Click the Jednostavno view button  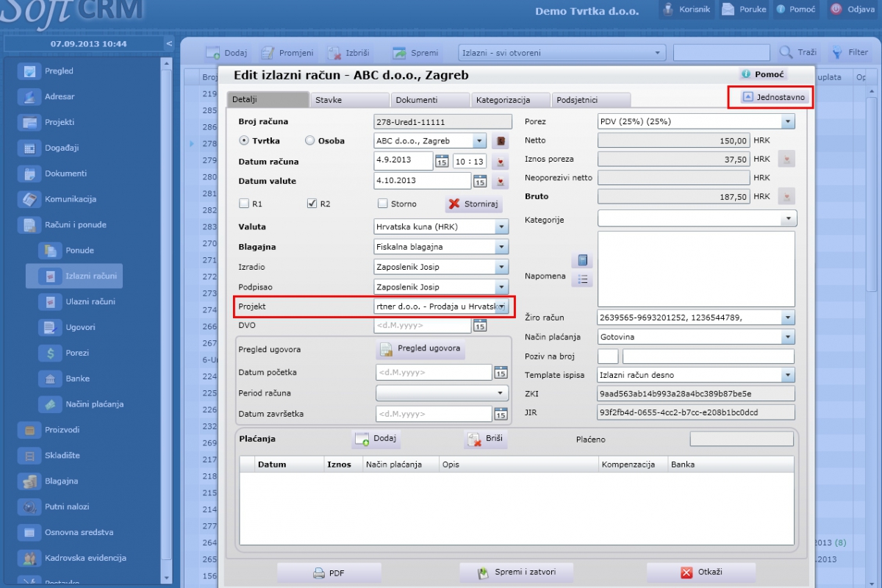[x=773, y=97]
